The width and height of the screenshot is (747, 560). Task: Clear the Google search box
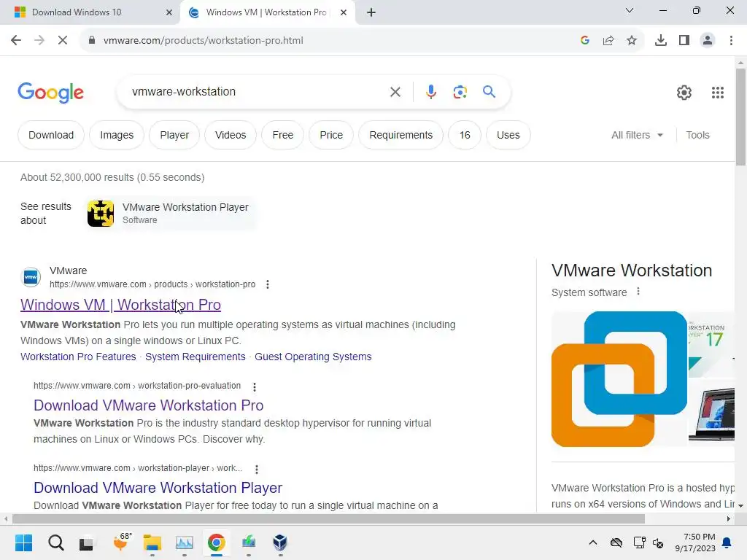(395, 92)
